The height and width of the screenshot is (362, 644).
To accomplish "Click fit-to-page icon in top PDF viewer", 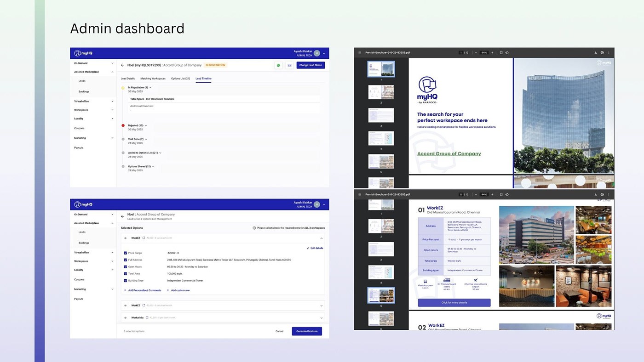I will point(501,52).
